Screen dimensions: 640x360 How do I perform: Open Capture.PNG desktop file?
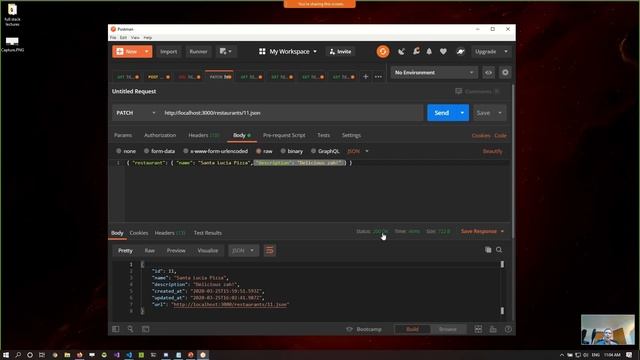point(12,44)
